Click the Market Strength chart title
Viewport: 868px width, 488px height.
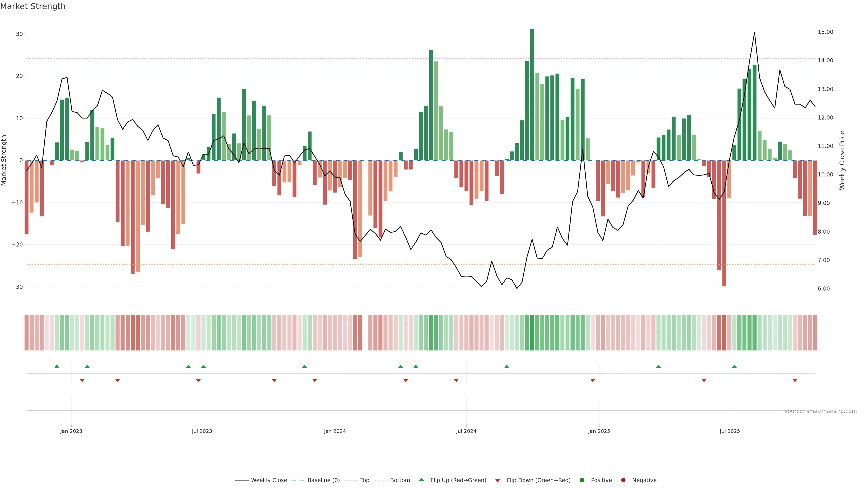tap(33, 6)
